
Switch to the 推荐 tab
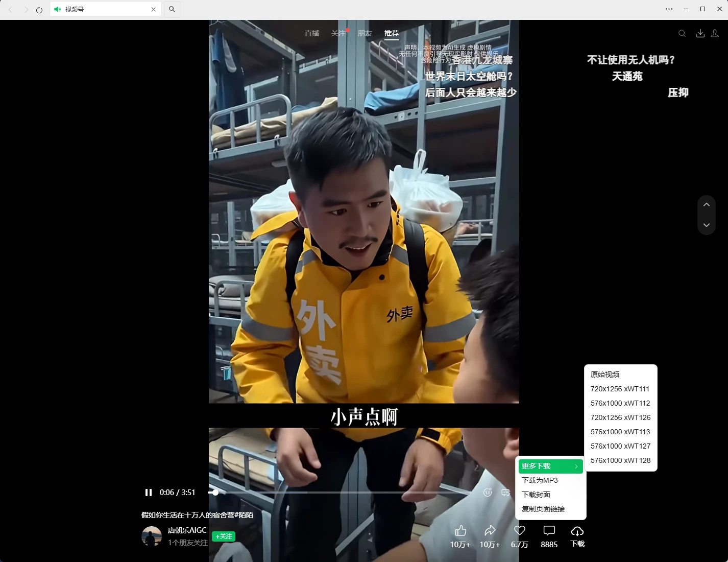pos(392,33)
